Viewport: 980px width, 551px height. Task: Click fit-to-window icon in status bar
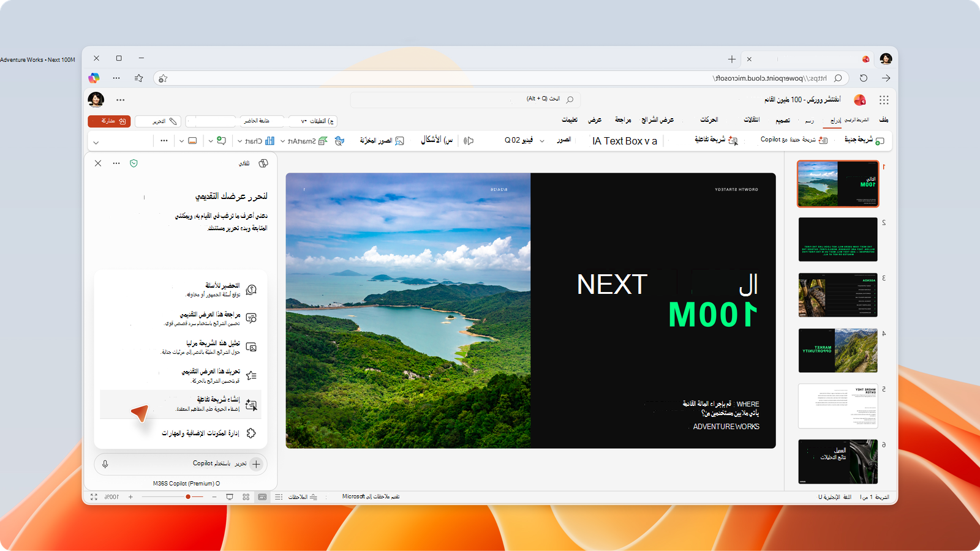click(x=94, y=497)
